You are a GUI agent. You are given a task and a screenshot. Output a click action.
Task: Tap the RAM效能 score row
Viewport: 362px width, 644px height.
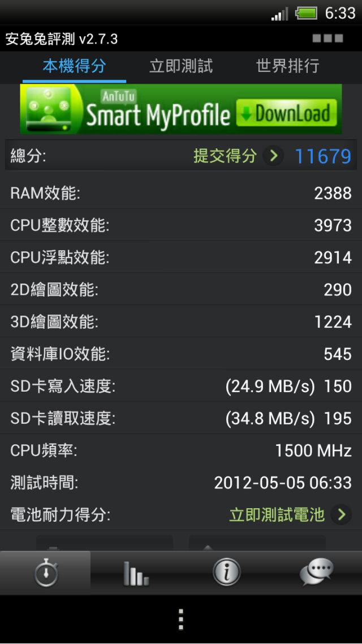[181, 192]
